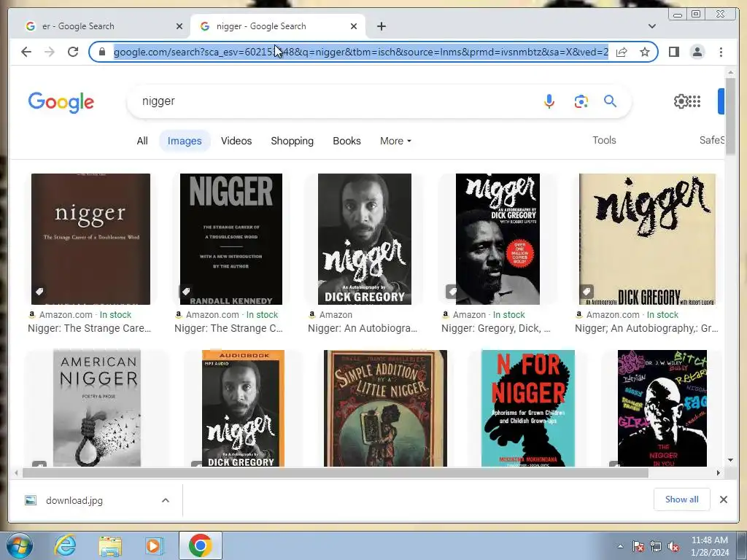Submit search with the magnifier icon

pos(611,101)
